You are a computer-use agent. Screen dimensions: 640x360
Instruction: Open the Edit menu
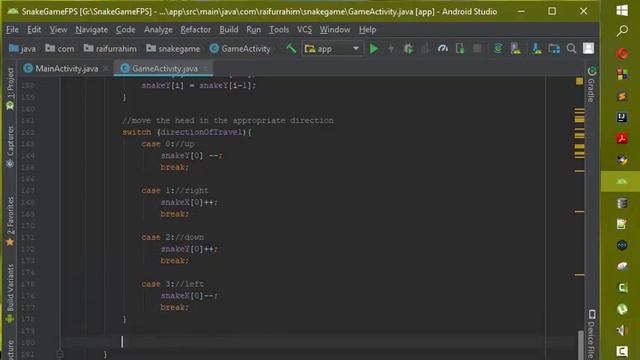coord(34,29)
